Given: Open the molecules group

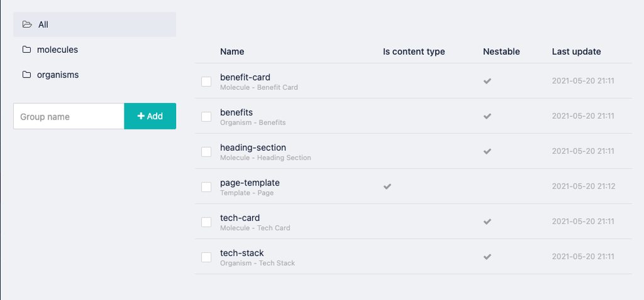Looking at the screenshot, I should [x=57, y=50].
